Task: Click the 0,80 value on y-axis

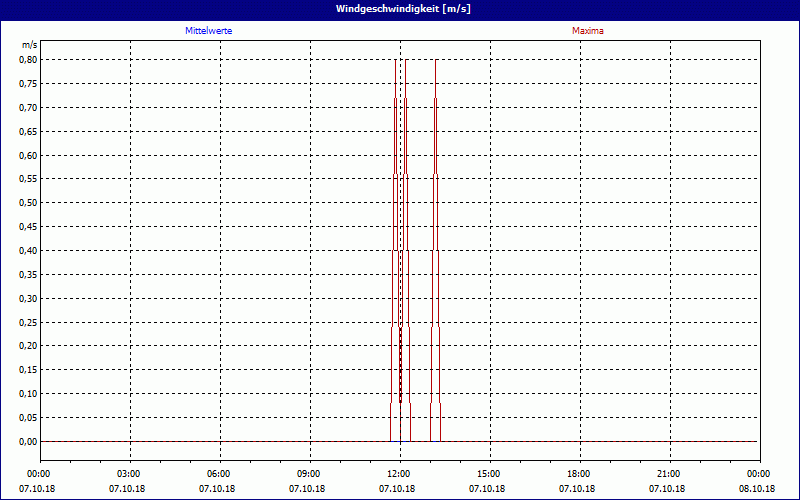Action: coord(29,60)
